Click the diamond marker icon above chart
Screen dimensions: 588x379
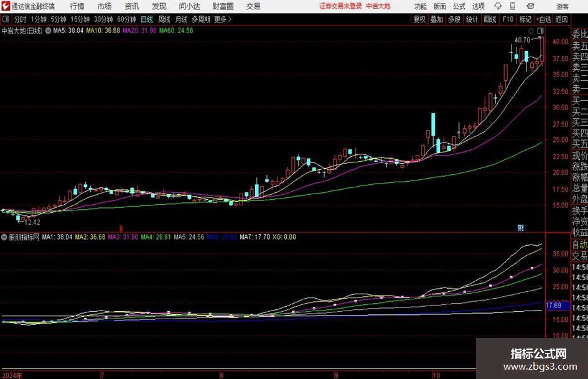(531, 30)
